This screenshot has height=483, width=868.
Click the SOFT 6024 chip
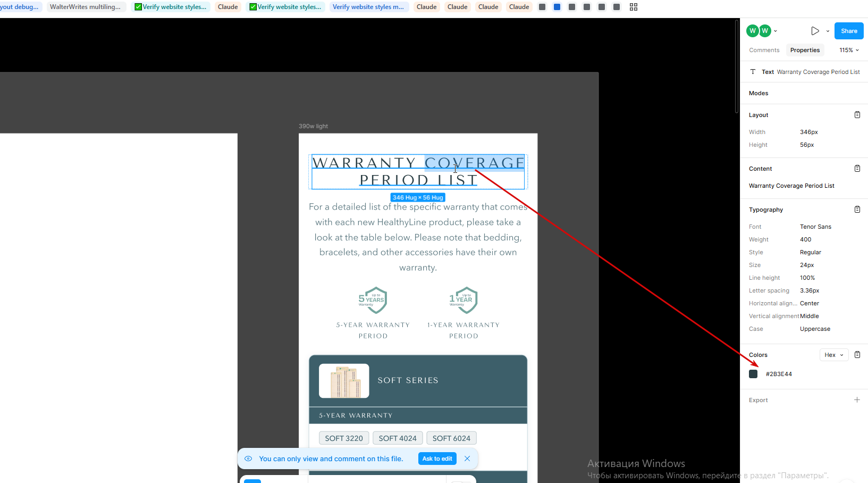[451, 438]
